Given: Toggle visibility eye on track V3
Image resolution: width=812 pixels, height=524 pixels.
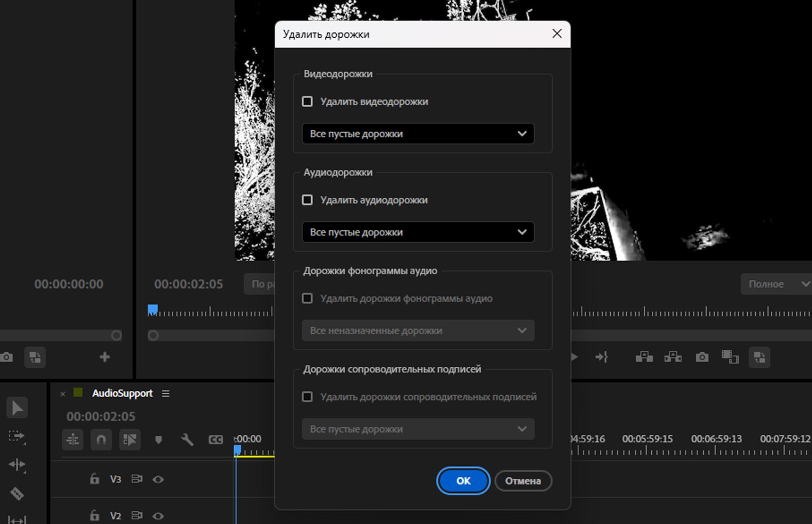Looking at the screenshot, I should [159, 479].
